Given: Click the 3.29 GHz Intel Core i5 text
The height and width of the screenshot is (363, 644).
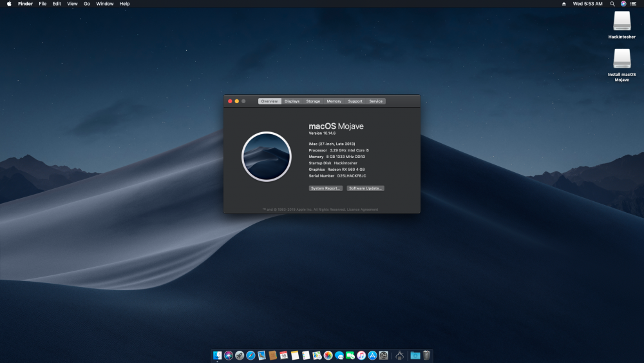Looking at the screenshot, I should (x=349, y=150).
